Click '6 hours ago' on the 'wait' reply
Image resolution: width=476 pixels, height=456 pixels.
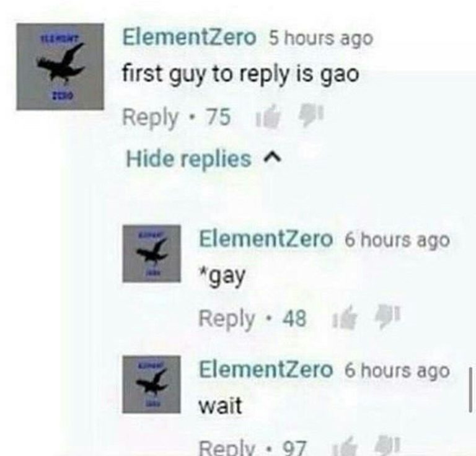click(397, 371)
